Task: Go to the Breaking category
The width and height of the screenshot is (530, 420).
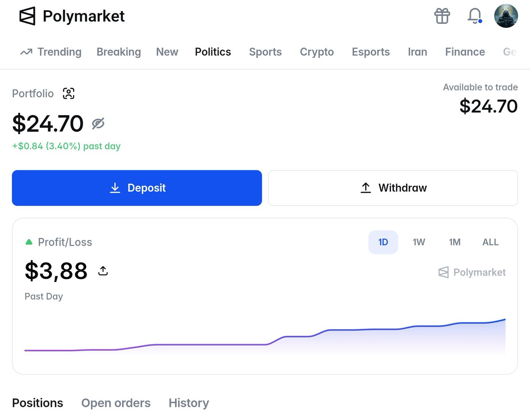Action: (119, 52)
